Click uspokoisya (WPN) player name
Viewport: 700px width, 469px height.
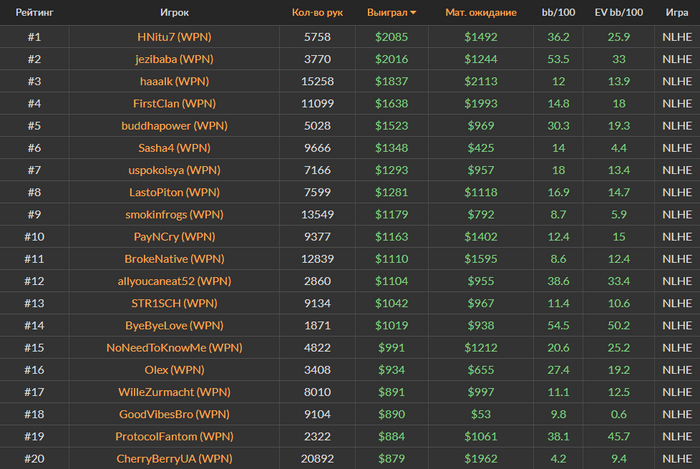pos(174,170)
